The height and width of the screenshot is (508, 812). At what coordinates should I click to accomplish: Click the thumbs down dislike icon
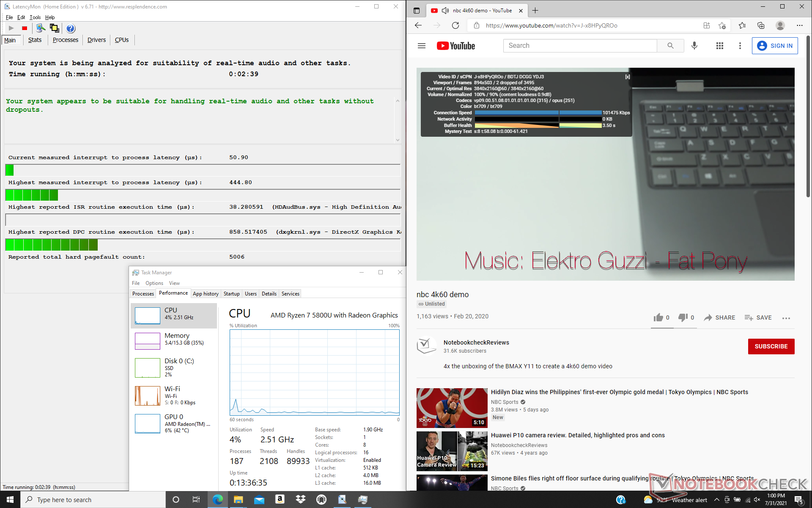(x=683, y=317)
